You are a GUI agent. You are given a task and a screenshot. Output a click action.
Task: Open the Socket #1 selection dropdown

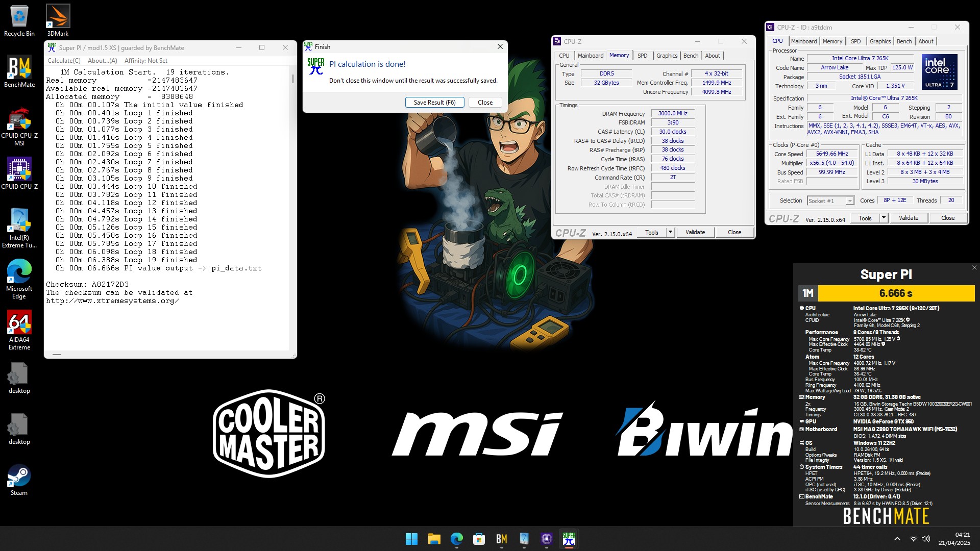click(830, 201)
